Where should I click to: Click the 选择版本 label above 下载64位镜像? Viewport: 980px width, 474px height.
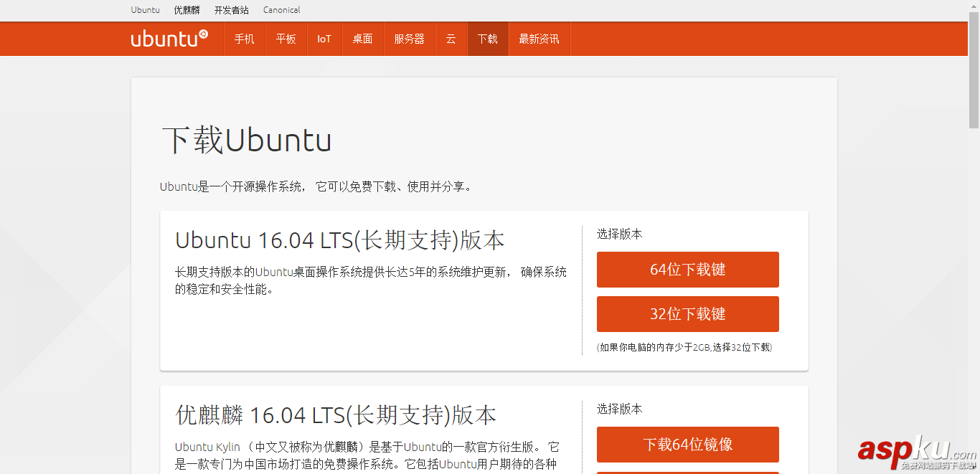(620, 409)
